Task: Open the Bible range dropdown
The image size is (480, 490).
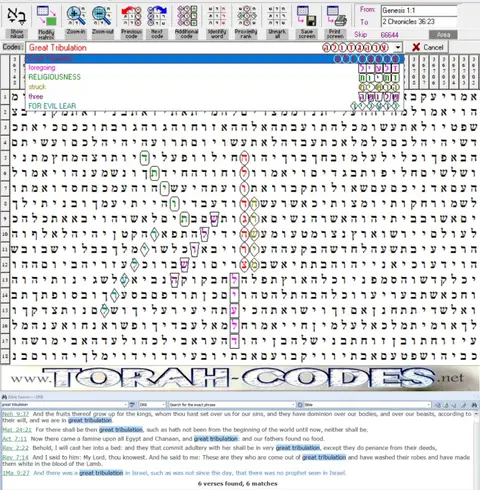Action: [429, 405]
